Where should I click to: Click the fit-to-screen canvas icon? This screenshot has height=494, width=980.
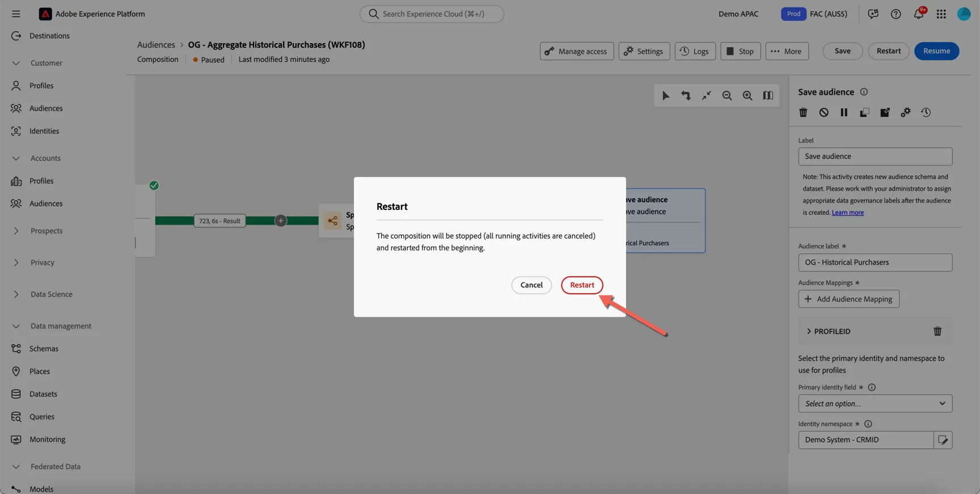[x=706, y=96]
